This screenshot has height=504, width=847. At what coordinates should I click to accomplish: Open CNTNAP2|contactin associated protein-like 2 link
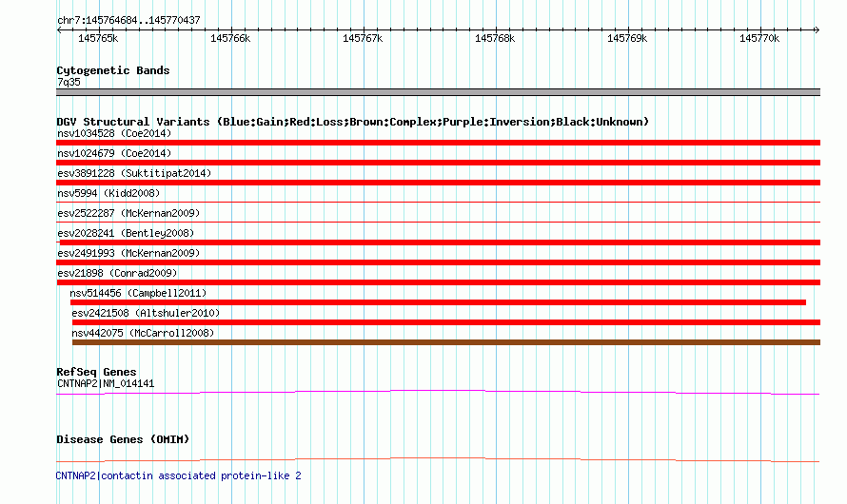pos(178,475)
